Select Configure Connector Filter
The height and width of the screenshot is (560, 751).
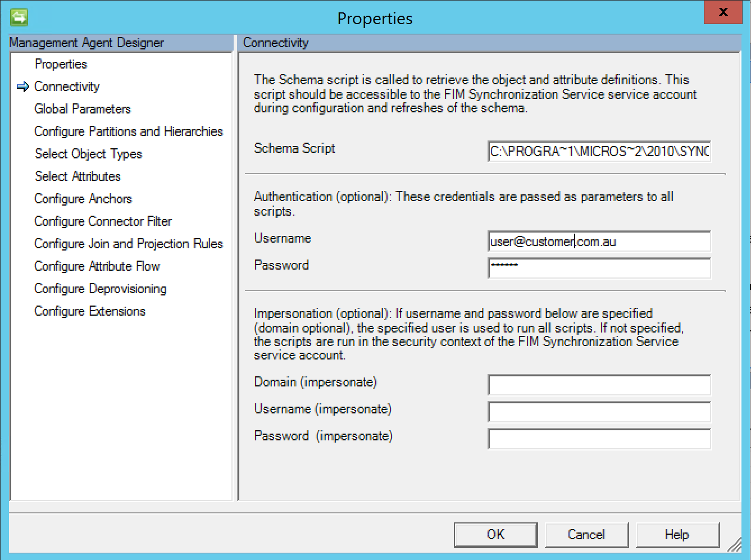[x=103, y=221]
